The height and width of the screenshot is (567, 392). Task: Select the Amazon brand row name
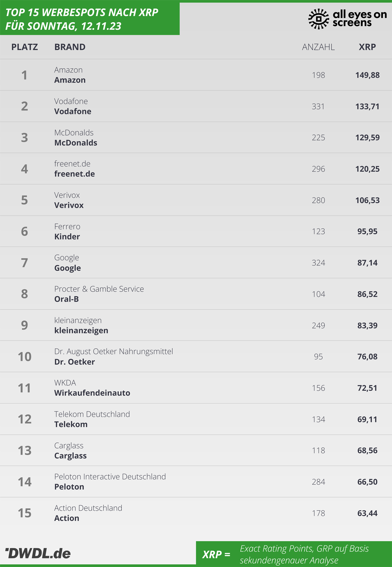click(x=70, y=80)
